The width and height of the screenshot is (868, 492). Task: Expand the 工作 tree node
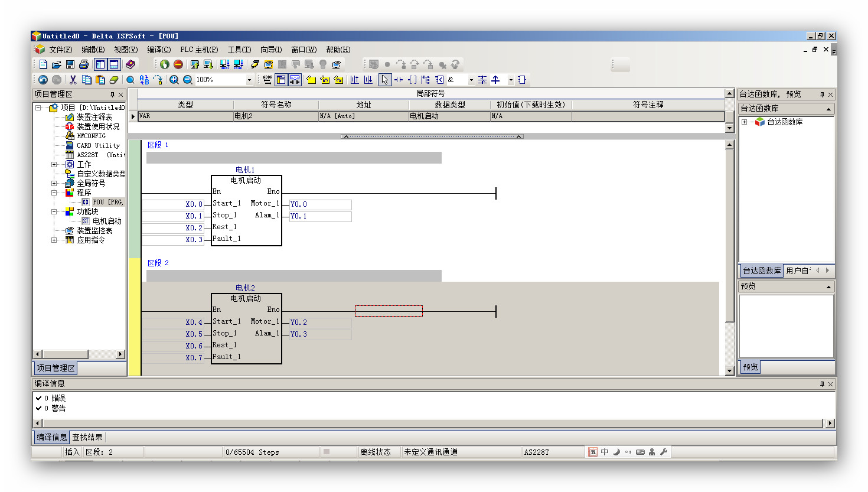click(x=54, y=164)
